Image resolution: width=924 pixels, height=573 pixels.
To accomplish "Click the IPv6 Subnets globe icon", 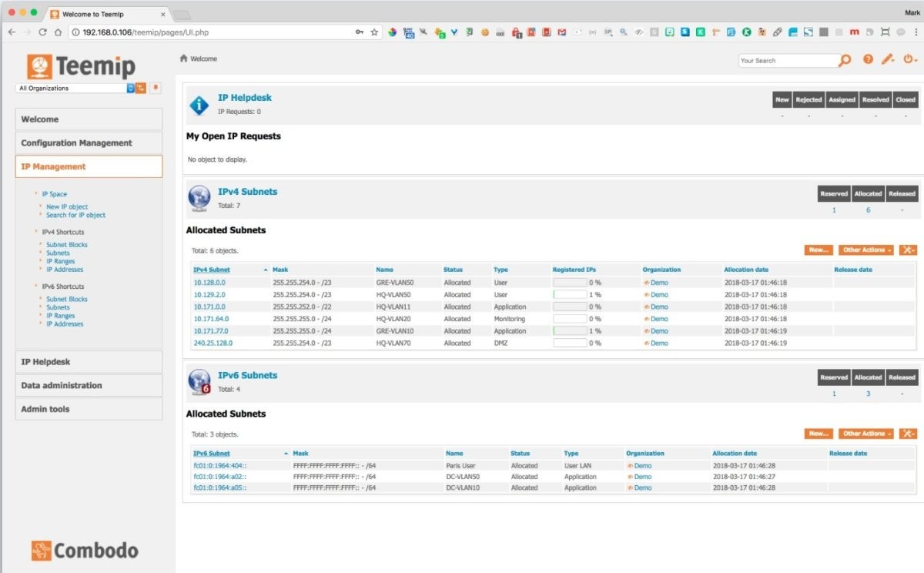I will (199, 381).
